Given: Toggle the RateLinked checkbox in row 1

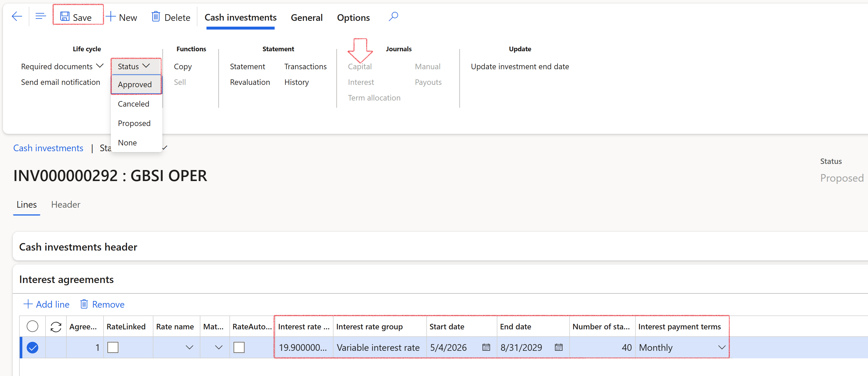Looking at the screenshot, I should pos(113,347).
